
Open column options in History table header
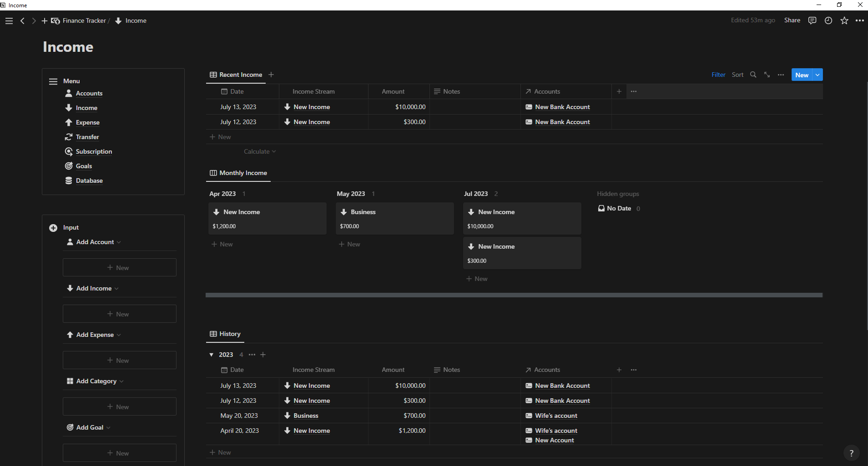(x=634, y=370)
